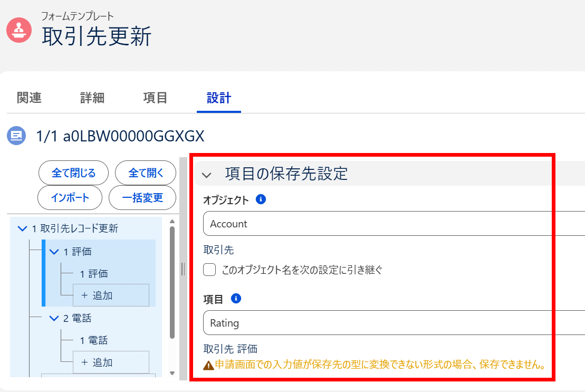Click + 追加 under the 電話 node
The height and width of the screenshot is (392, 585).
click(x=111, y=362)
